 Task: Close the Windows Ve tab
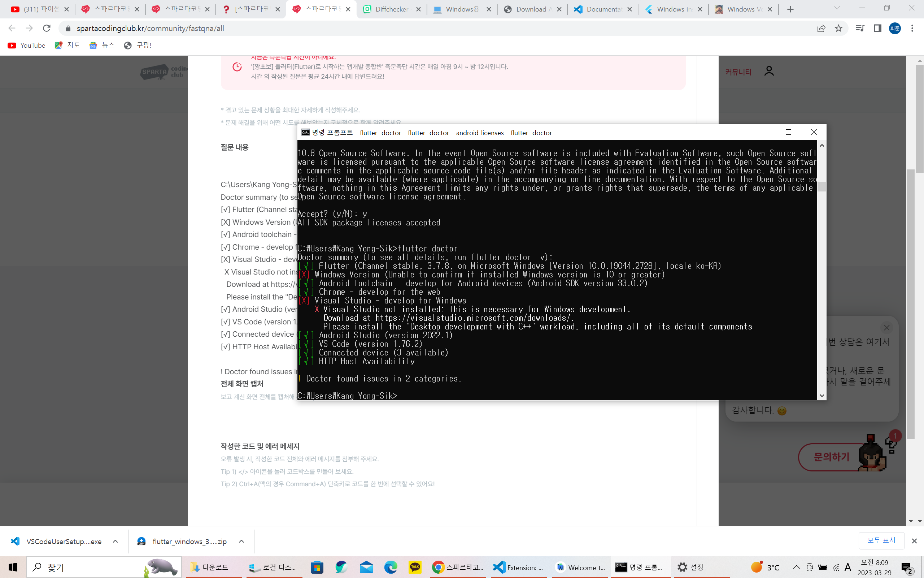pyautogui.click(x=770, y=9)
